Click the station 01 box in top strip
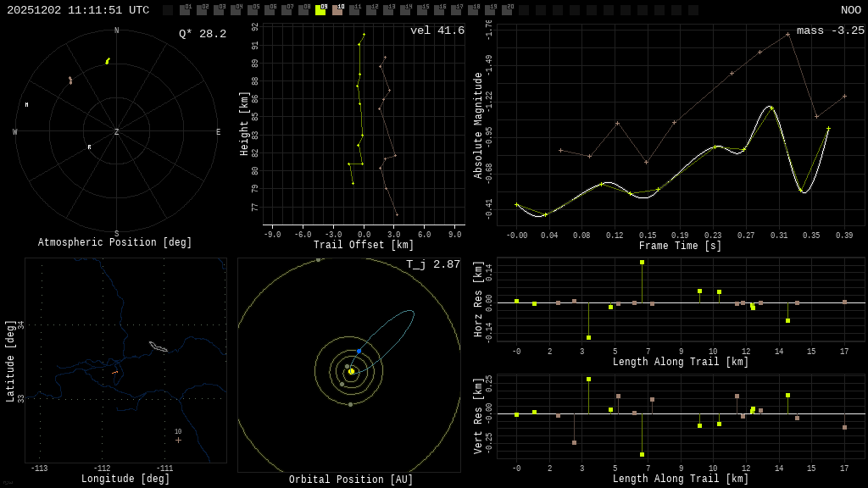This screenshot has width=868, height=488. [185, 10]
